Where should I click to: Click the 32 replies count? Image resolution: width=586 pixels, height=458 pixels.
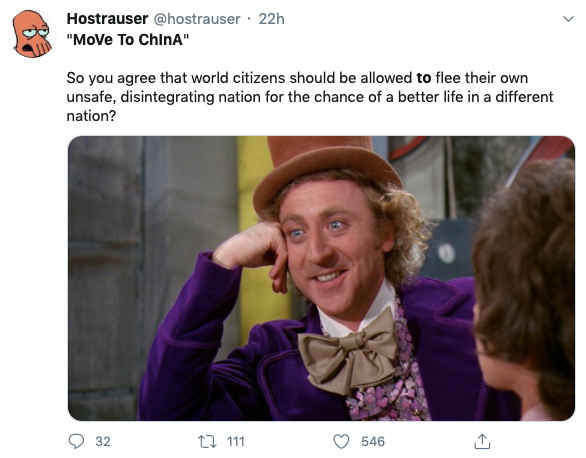pyautogui.click(x=103, y=442)
